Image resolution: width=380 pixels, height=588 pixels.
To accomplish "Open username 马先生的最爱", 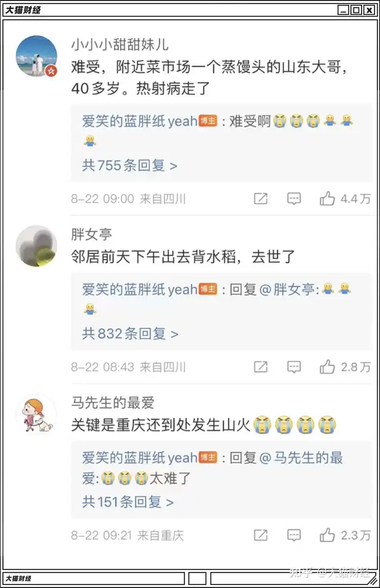I will [x=113, y=402].
